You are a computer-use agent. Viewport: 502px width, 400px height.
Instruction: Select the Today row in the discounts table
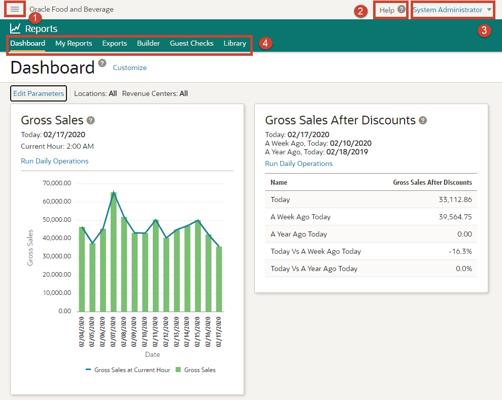(x=371, y=200)
